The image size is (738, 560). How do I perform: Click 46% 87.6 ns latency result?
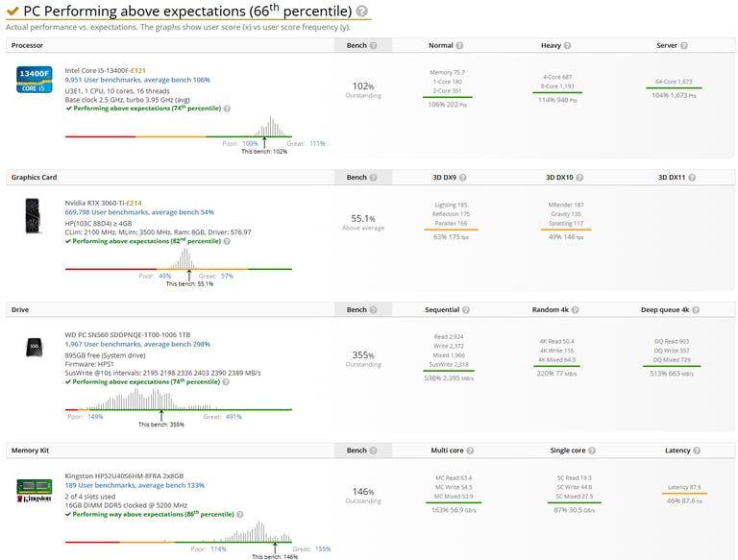[x=684, y=500]
